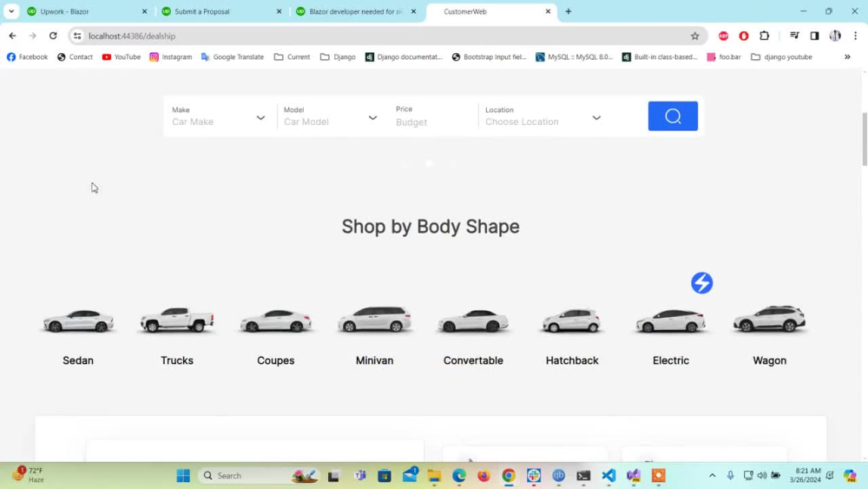Open Microsoft Edge from taskbar
Image resolution: width=868 pixels, height=489 pixels.
(x=459, y=475)
